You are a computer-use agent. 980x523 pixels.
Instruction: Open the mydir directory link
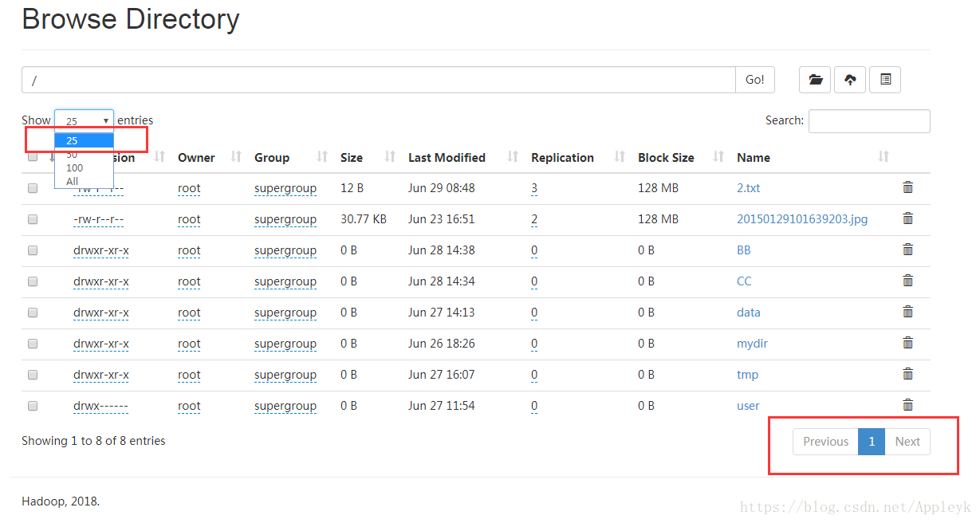tap(752, 344)
